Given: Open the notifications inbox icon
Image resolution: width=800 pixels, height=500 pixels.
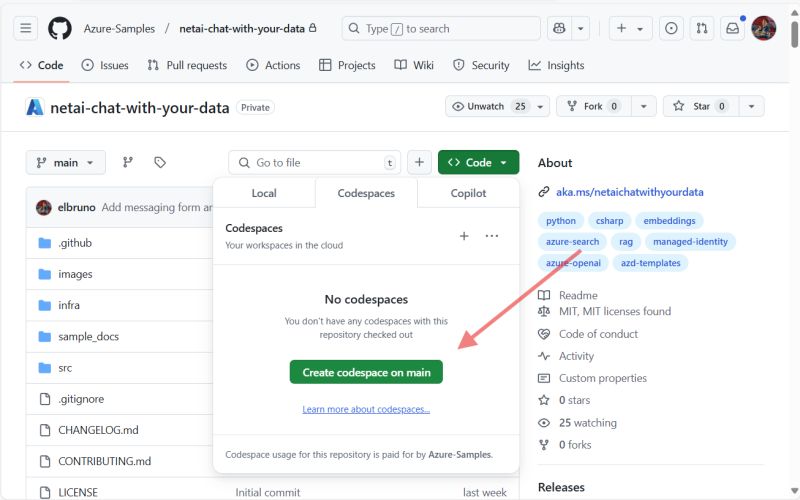Looking at the screenshot, I should [x=732, y=29].
